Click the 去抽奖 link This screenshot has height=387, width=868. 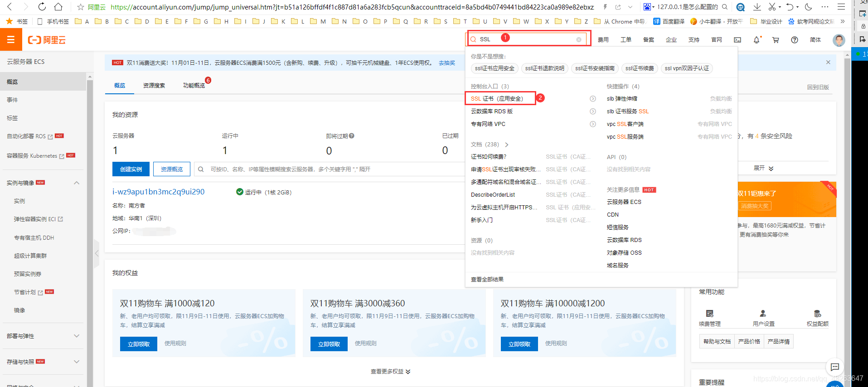447,63
